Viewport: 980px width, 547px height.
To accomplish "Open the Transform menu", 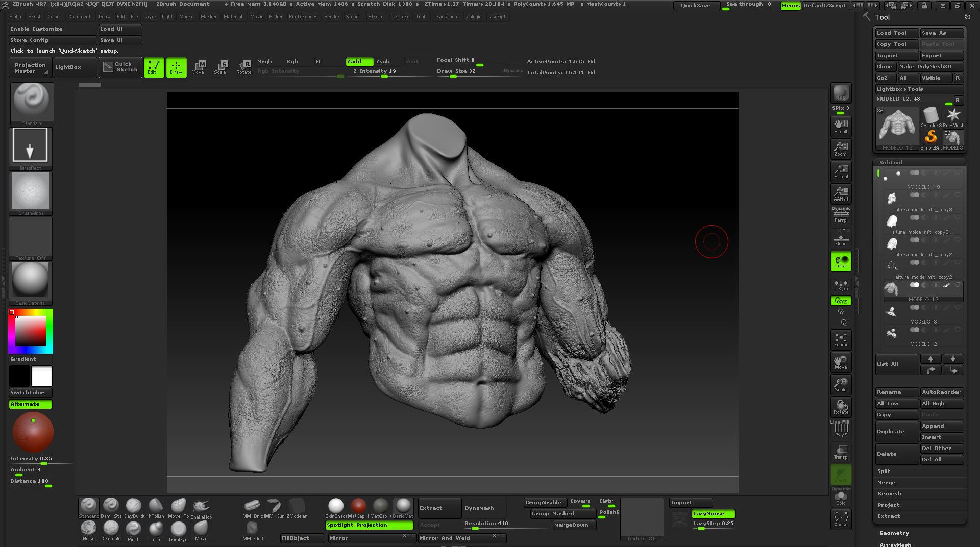I will [446, 17].
